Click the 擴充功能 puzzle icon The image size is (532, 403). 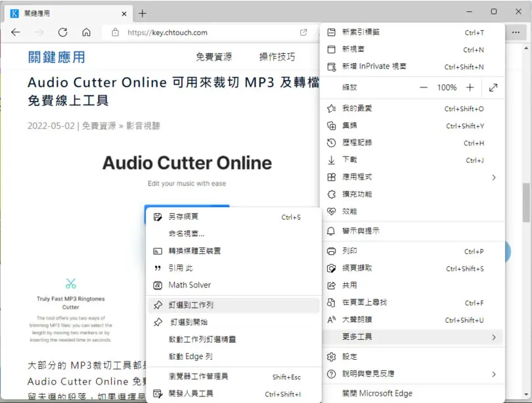331,194
